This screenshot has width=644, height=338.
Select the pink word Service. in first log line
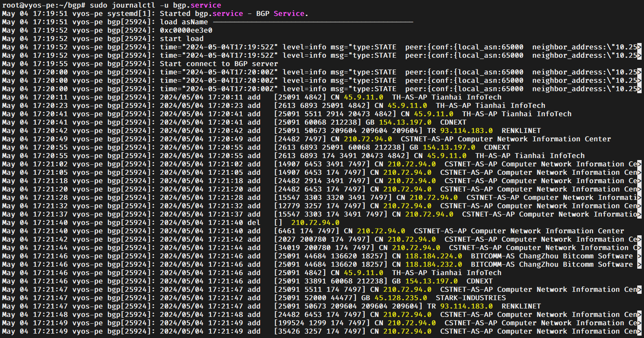click(291, 14)
